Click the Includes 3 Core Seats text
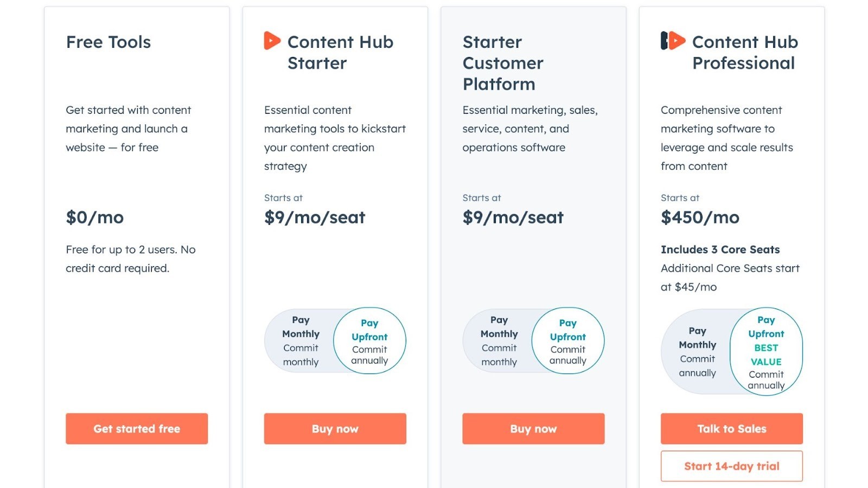 (720, 249)
